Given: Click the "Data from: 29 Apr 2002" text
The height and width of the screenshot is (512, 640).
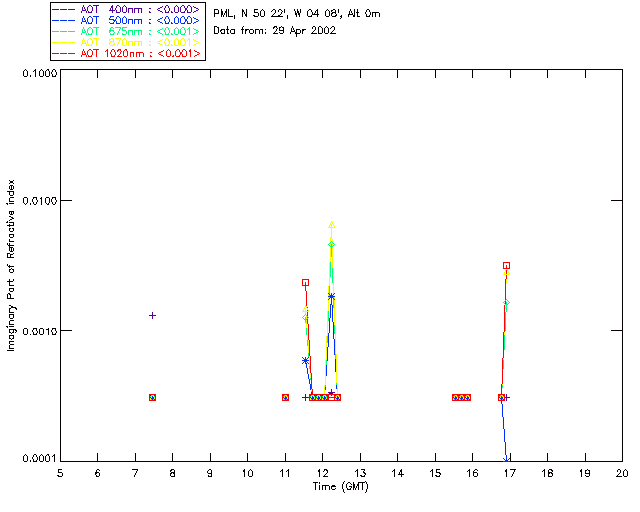Looking at the screenshot, I should (x=275, y=31).
